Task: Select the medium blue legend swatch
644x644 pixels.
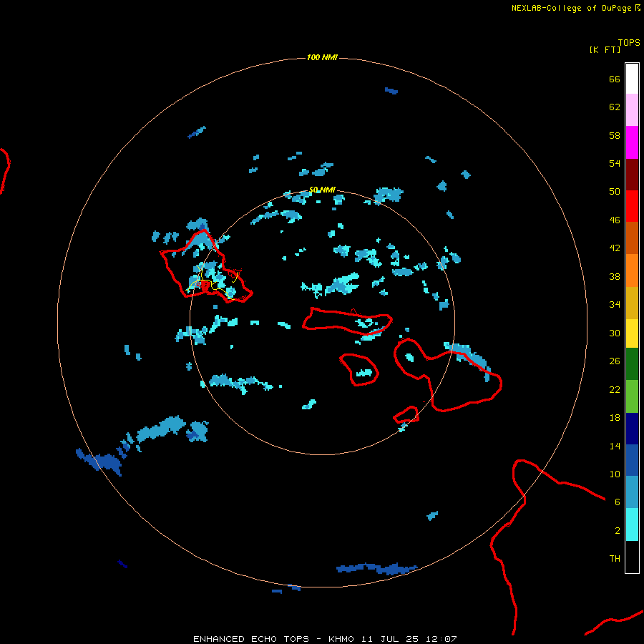Action: coord(632,460)
